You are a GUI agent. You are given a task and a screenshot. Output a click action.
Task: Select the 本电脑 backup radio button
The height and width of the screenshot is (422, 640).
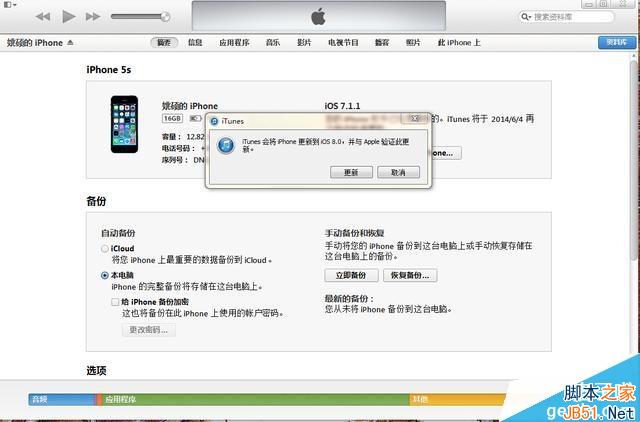(x=104, y=275)
